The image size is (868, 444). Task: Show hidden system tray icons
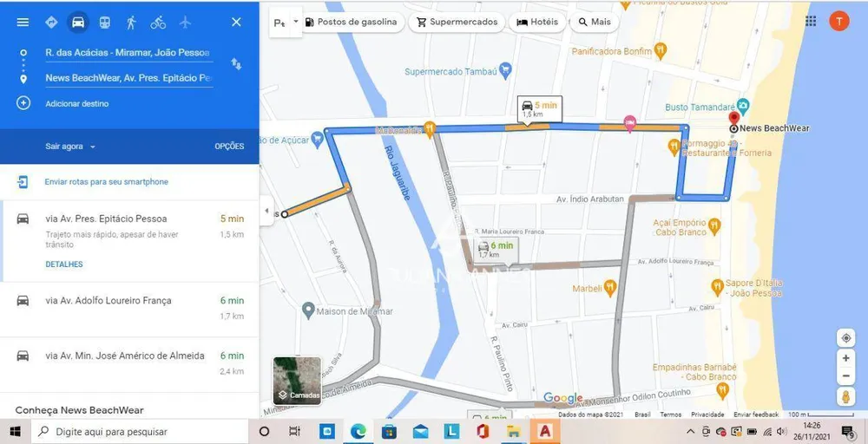[690, 431]
